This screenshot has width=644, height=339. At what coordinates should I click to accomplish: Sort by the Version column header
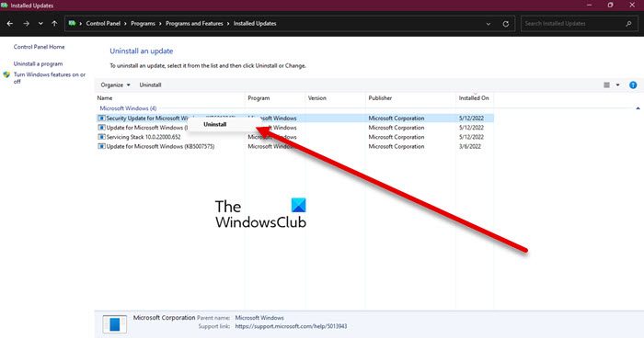coord(317,98)
